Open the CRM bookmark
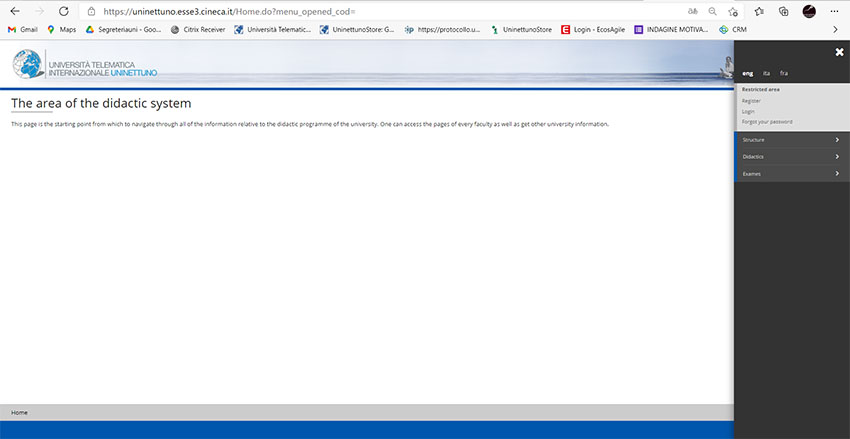This screenshot has height=439, width=850. coord(733,30)
